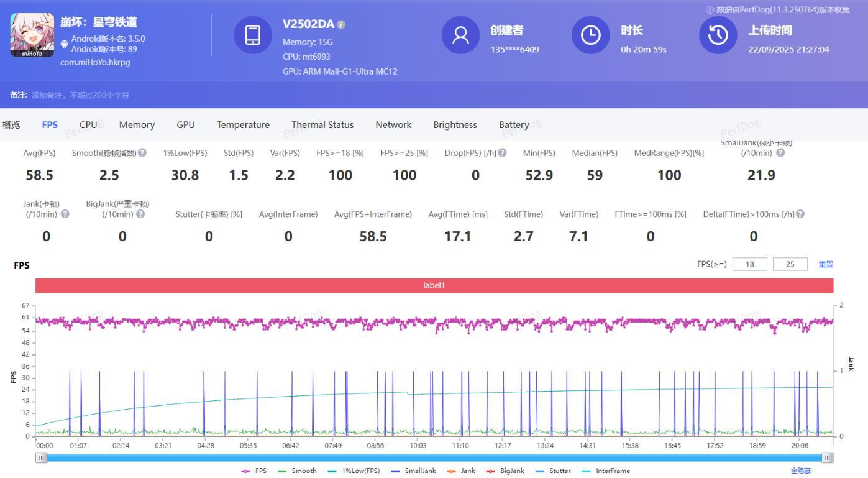Click the help icon beside SmallJank (/10min)
Screen dimensions: 868x478
click(x=780, y=153)
